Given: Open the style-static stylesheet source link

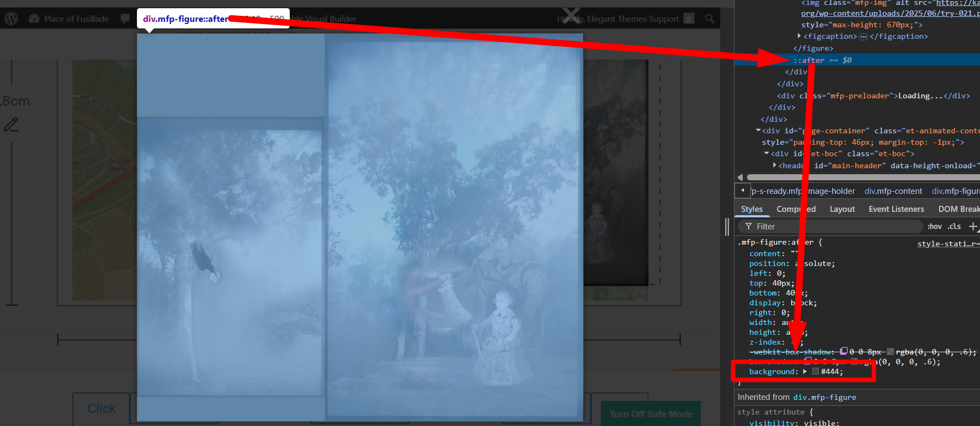Looking at the screenshot, I should tap(948, 244).
